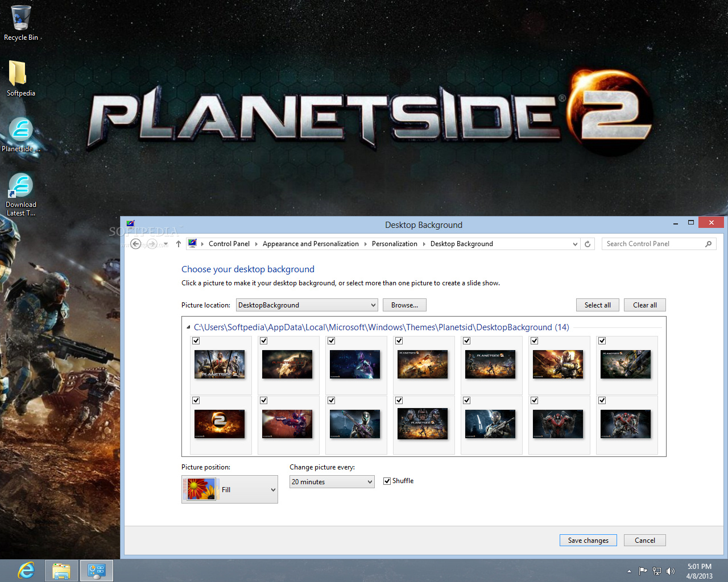Image resolution: width=728 pixels, height=582 pixels.
Task: Toggle the Shuffle checkbox
Action: (387, 481)
